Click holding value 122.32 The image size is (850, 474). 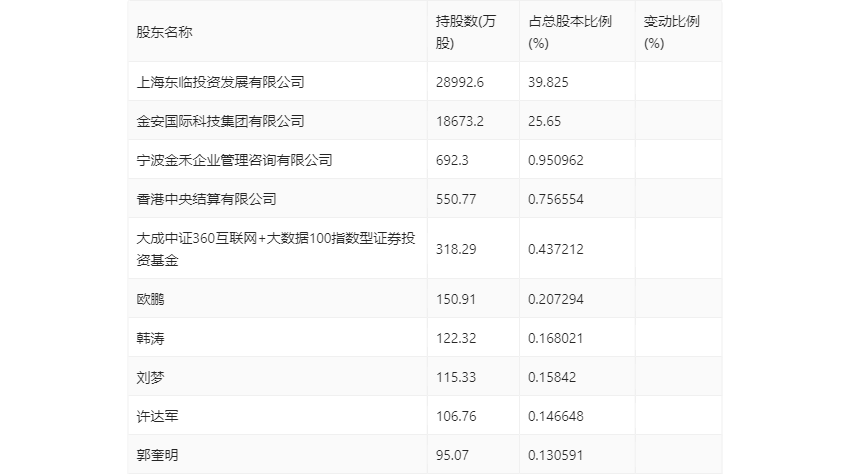coord(456,338)
